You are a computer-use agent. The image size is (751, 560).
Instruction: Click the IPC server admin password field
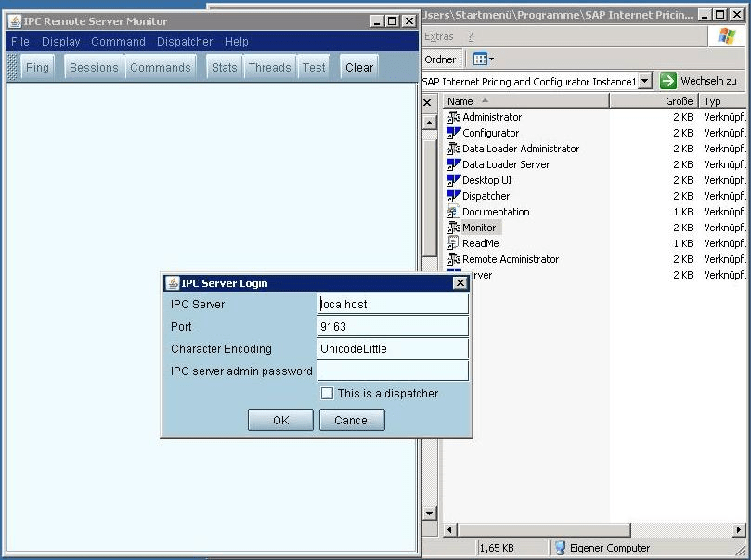point(393,371)
